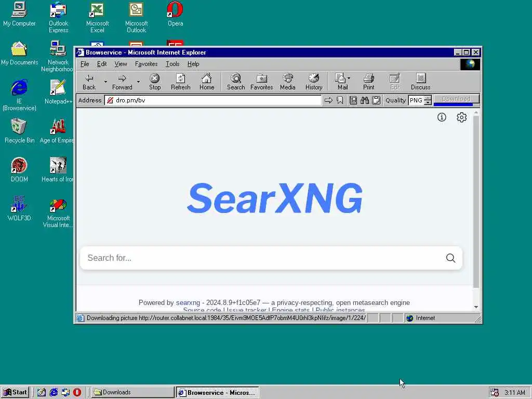Go to the Home page icon
This screenshot has width=532, height=399.
tap(207, 82)
